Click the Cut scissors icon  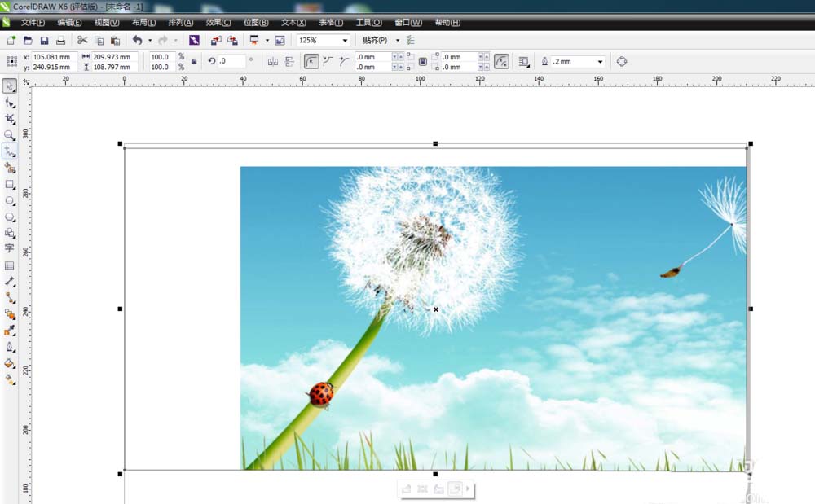pos(82,40)
